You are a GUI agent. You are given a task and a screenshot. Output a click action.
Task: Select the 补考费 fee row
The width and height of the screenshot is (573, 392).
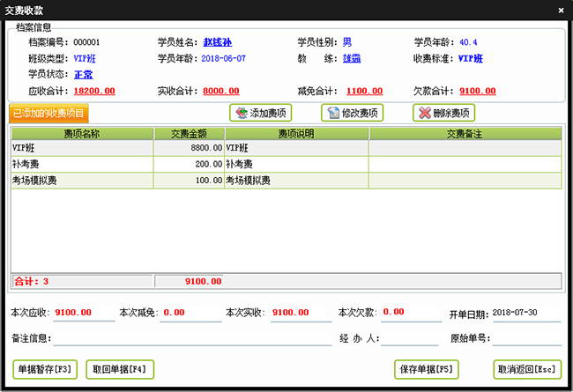[x=81, y=165]
